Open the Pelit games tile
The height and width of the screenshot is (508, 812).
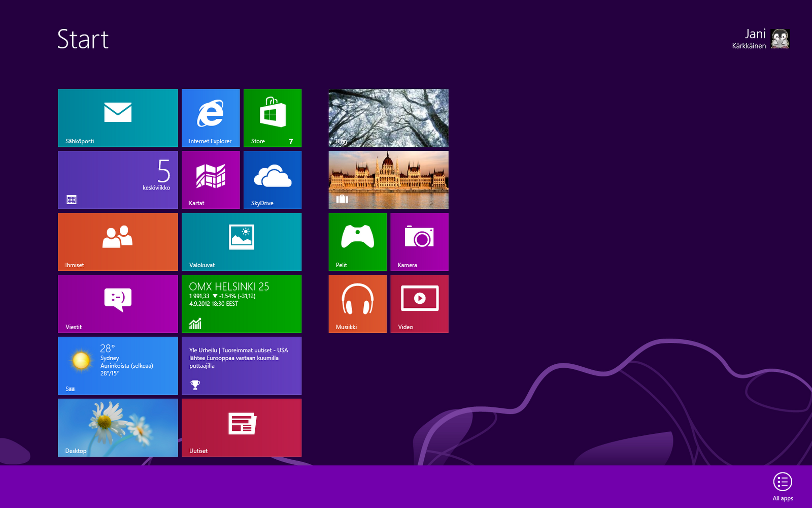click(x=358, y=242)
